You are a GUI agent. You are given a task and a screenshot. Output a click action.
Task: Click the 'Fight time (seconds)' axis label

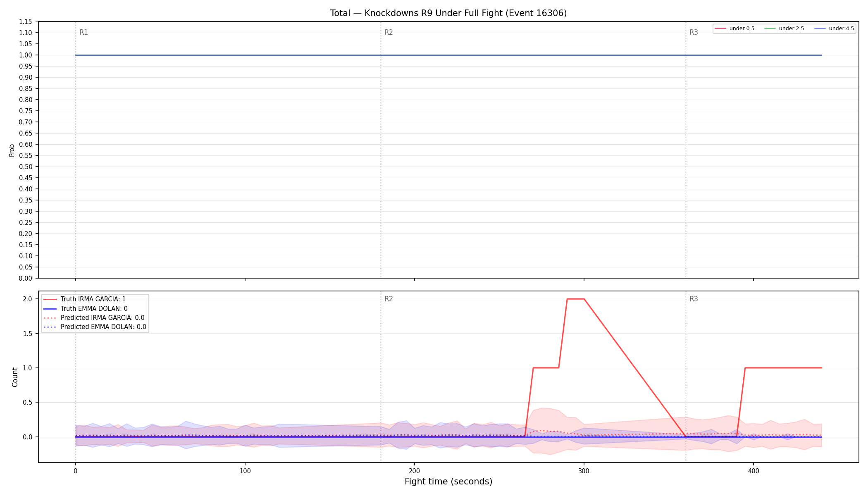tap(448, 482)
